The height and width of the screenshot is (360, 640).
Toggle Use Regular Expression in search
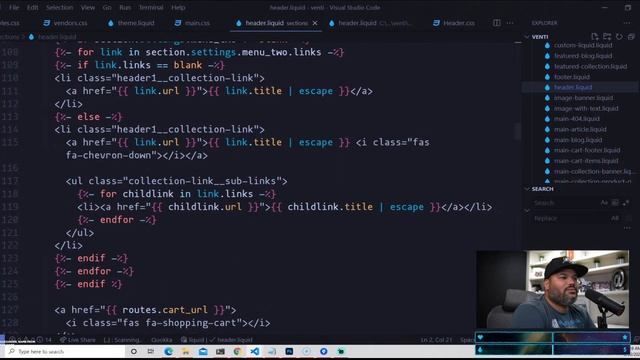pyautogui.click(x=627, y=202)
